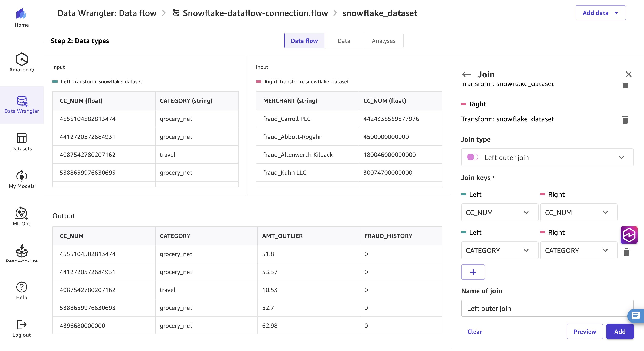The height and width of the screenshot is (351, 644).
Task: Expand the Add data dropdown
Action: click(x=601, y=13)
